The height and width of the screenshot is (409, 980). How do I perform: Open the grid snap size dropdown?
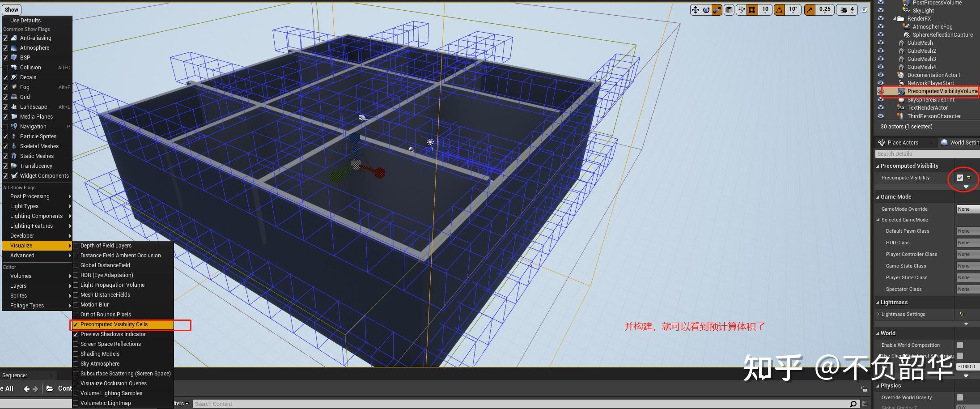[x=765, y=11]
